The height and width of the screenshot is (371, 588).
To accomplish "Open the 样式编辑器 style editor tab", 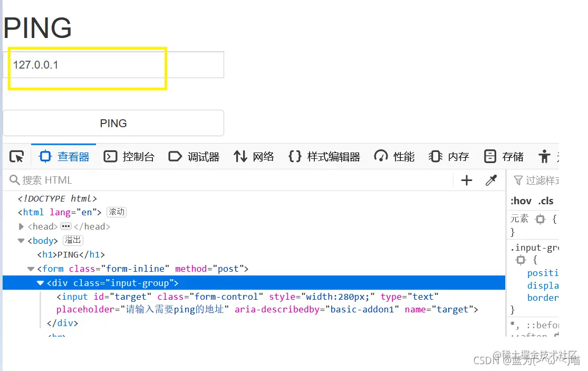I will pyautogui.click(x=324, y=156).
